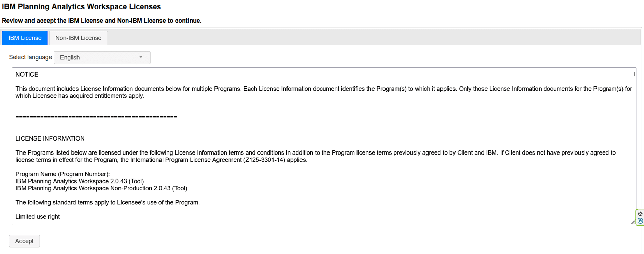Click the license text box resize handle
This screenshot has height=254, width=644.
click(633, 222)
